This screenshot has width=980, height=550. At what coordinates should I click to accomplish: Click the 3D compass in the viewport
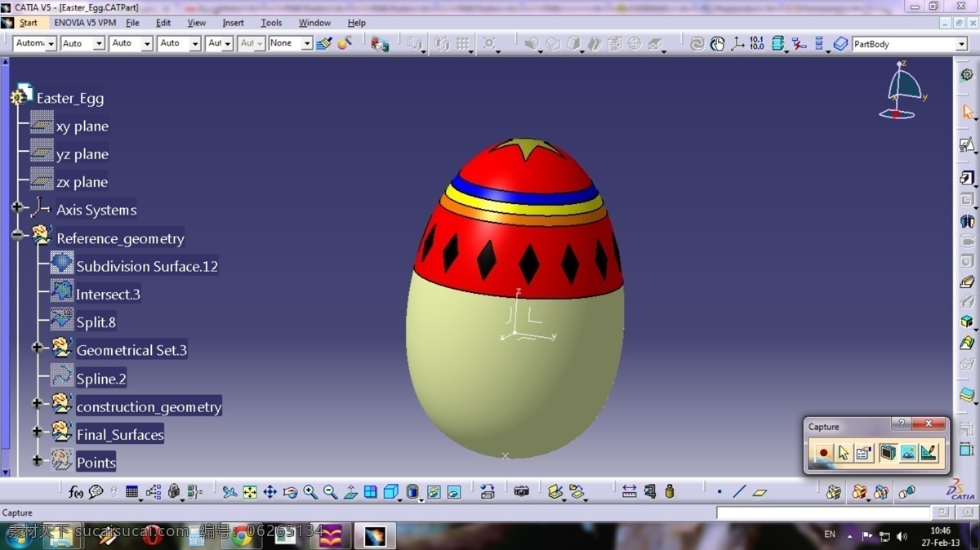point(902,90)
